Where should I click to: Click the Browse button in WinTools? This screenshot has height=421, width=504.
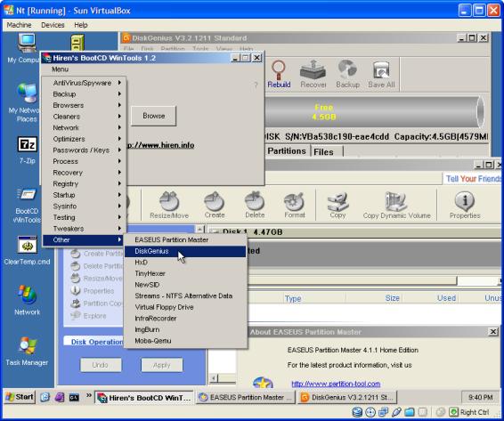(154, 116)
